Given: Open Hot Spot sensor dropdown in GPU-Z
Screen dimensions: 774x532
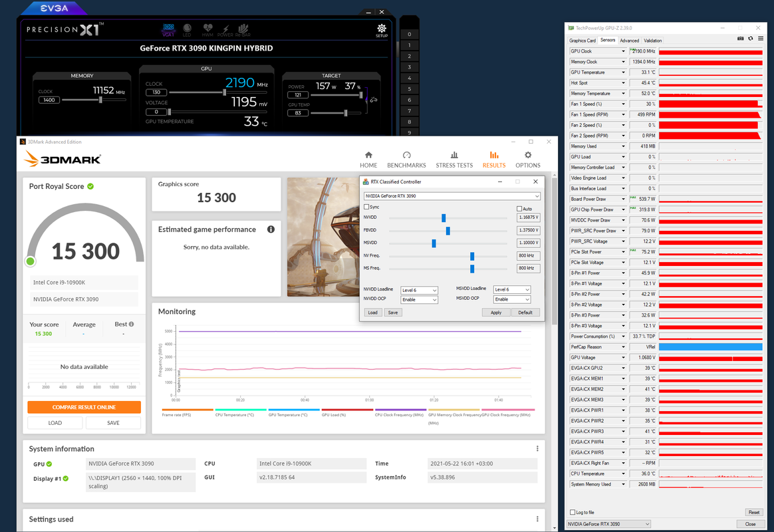Looking at the screenshot, I should [623, 83].
